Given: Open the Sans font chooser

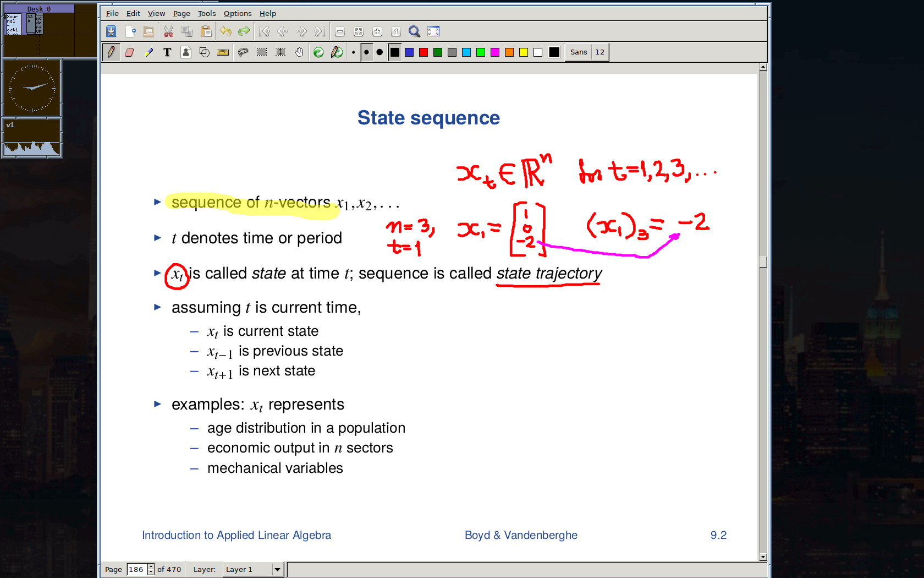Looking at the screenshot, I should pos(579,52).
